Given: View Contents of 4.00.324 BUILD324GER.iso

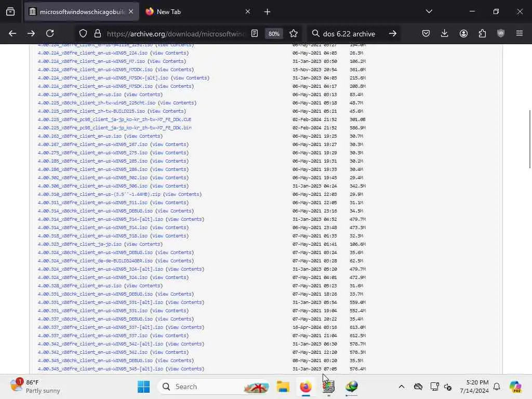Looking at the screenshot, I should pyautogui.click(x=175, y=261).
